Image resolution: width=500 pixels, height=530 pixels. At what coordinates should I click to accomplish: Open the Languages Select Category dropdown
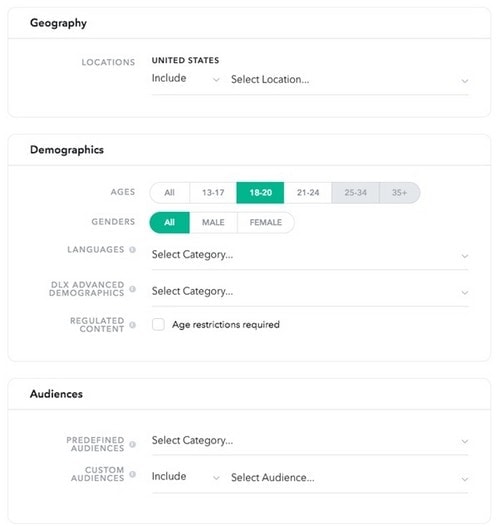pyautogui.click(x=310, y=255)
